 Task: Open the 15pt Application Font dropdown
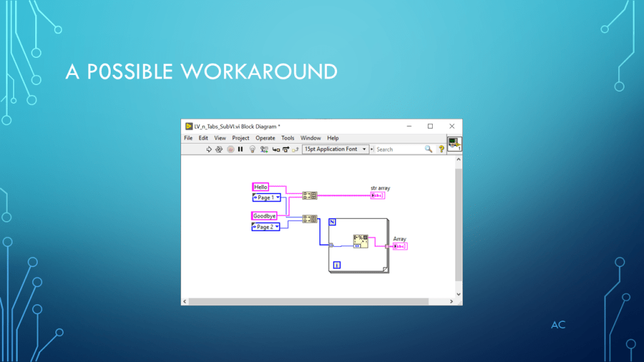click(x=335, y=150)
